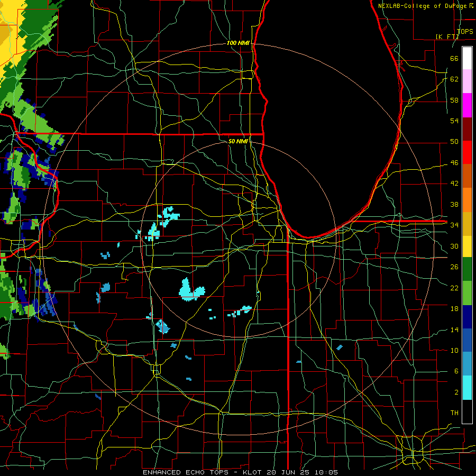The width and height of the screenshot is (476, 476).
Task: Click the '14' legend value
Action: coord(454,329)
